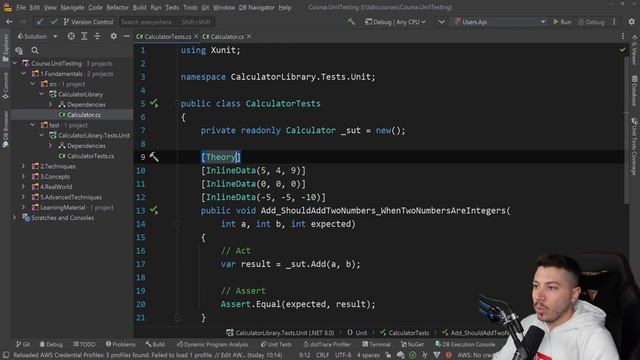Click the Run button

coord(562,22)
